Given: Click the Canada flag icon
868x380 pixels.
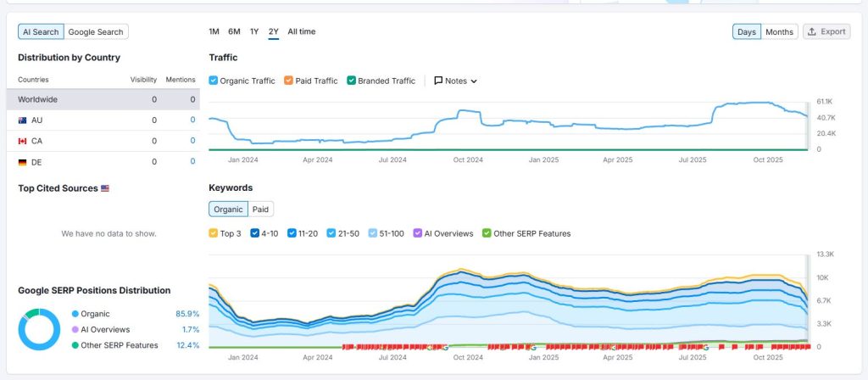Looking at the screenshot, I should click(x=22, y=141).
